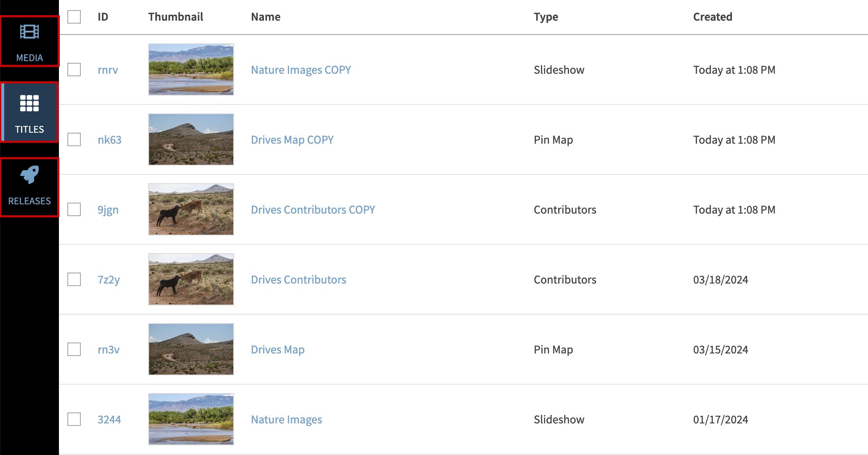Select all titles with the header checkbox
The width and height of the screenshot is (868, 455).
tap(74, 17)
